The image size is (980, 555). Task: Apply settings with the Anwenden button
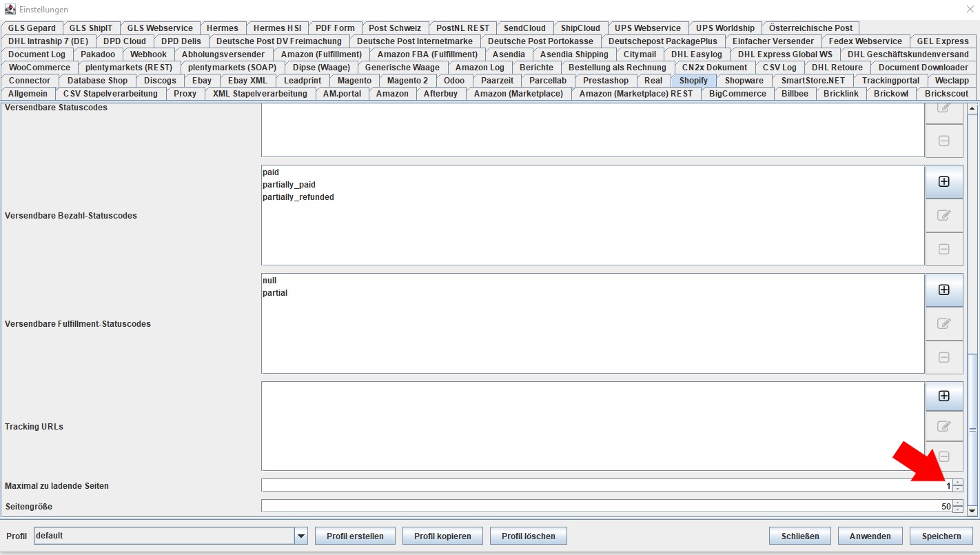[870, 536]
